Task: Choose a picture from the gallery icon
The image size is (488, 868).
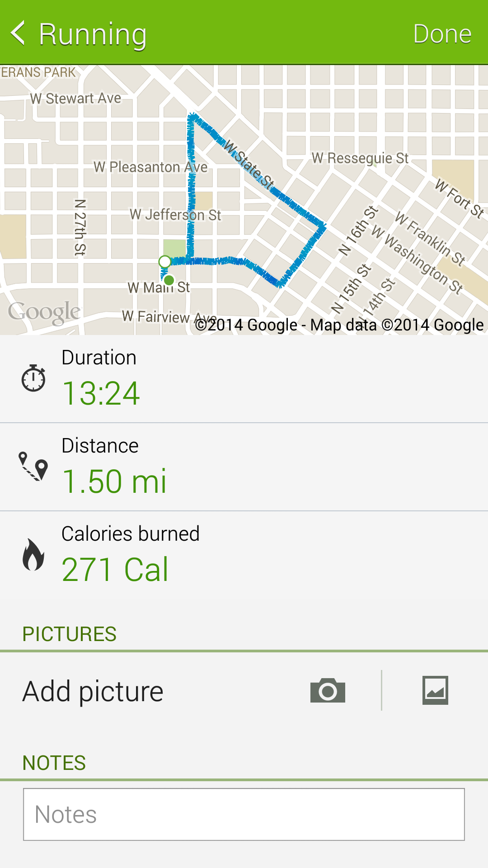Action: click(x=435, y=690)
